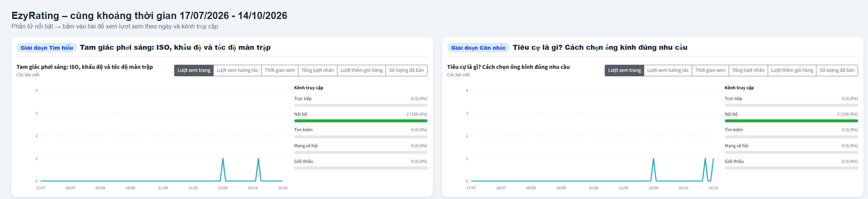Click 'Giới thiệu' label in Tam giác phơi sáng card
The image size is (868, 199).
pos(304,161)
